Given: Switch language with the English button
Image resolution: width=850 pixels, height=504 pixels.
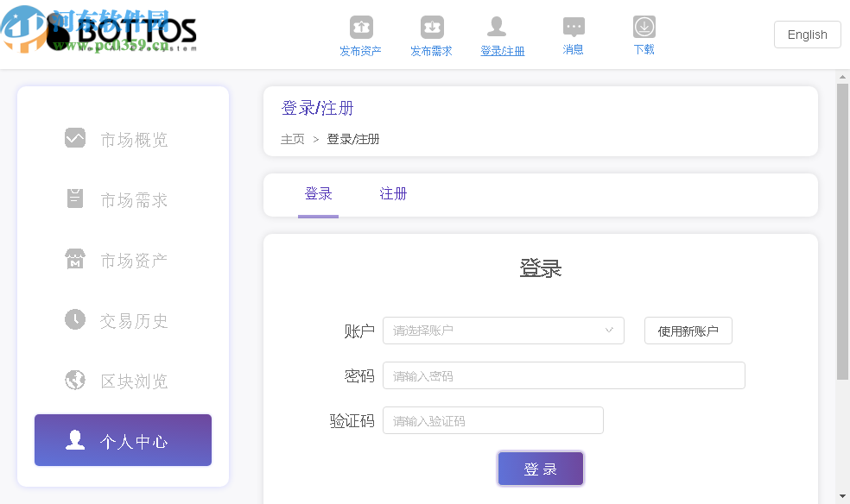Looking at the screenshot, I should 807,35.
